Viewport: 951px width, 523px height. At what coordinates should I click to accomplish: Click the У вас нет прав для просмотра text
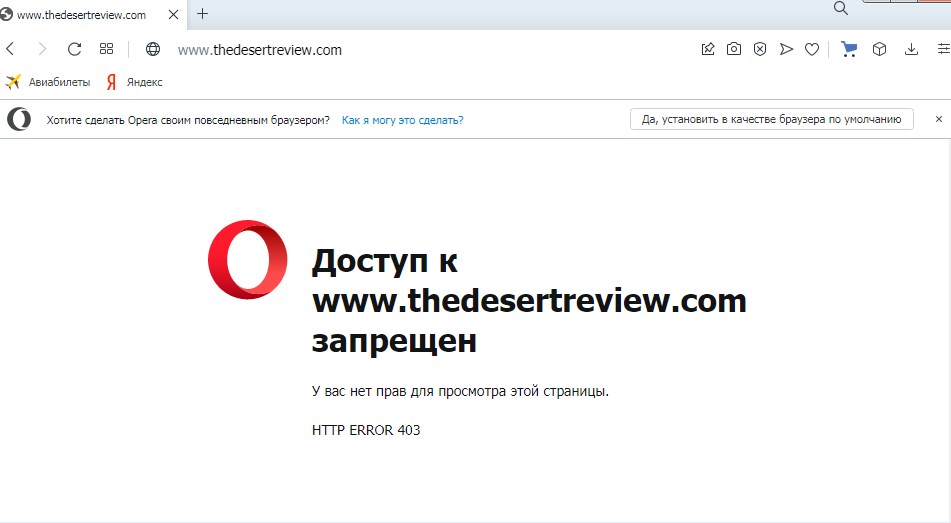(460, 391)
